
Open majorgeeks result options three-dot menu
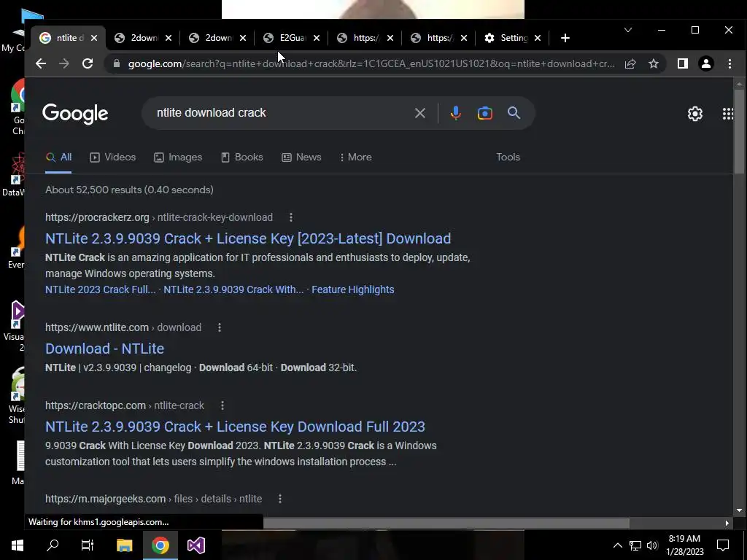click(280, 499)
